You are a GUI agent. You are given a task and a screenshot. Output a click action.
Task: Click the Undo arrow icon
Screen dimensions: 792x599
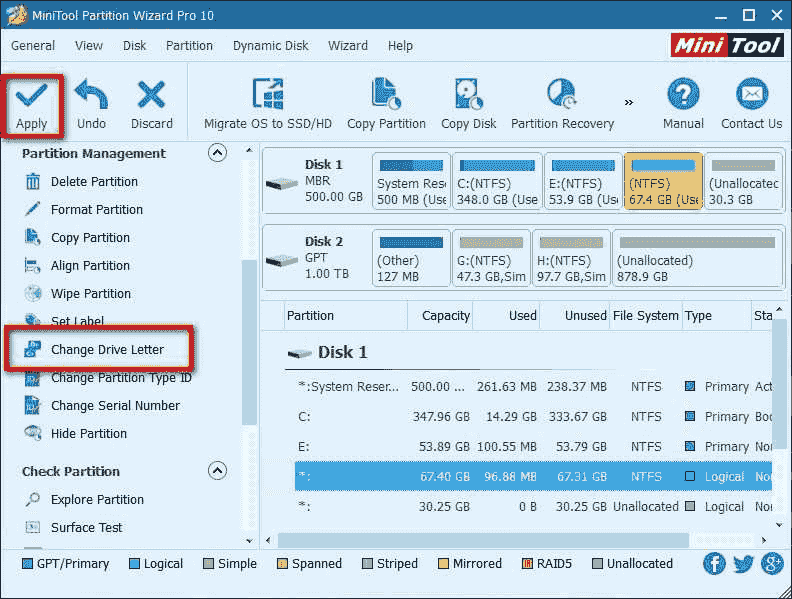pyautogui.click(x=91, y=96)
